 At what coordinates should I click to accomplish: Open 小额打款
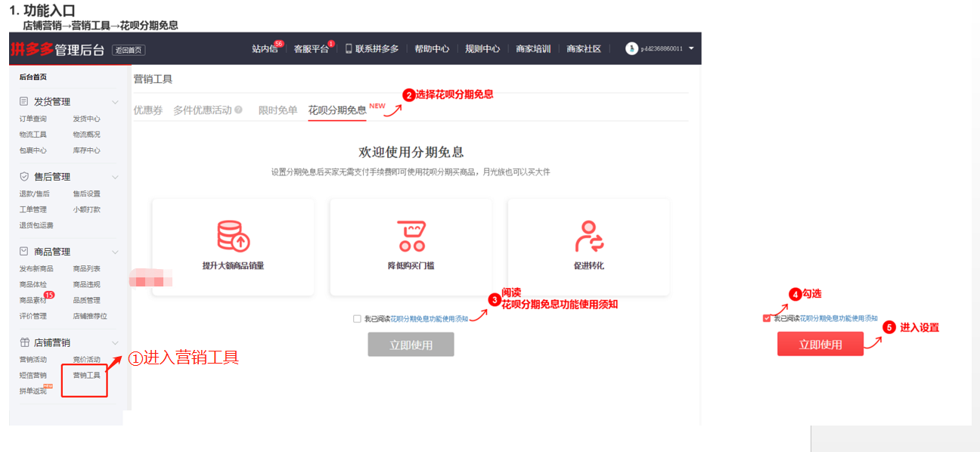tap(86, 209)
